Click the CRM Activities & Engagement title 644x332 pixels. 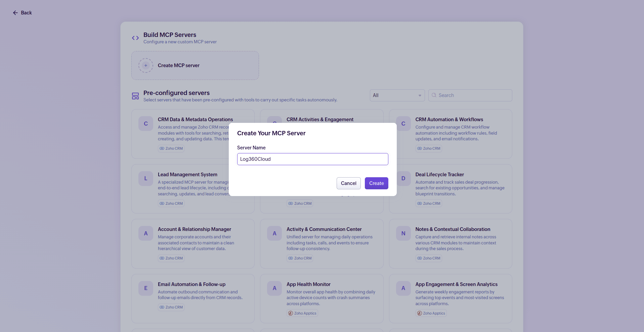(320, 120)
